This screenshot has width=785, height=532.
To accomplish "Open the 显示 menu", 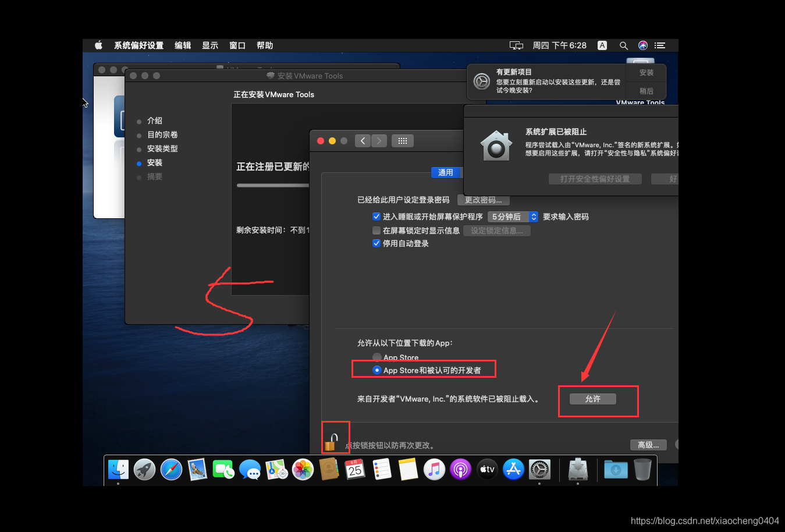I will click(210, 45).
